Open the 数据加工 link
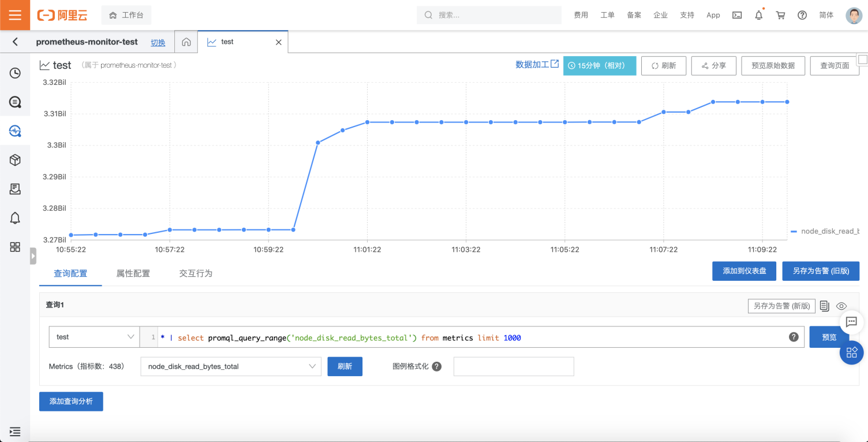Viewport: 868px width, 442px height. pos(537,65)
